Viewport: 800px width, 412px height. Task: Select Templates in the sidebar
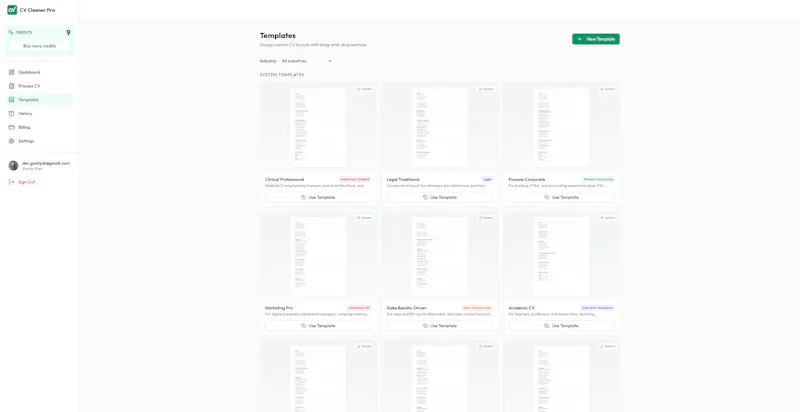[x=39, y=100]
